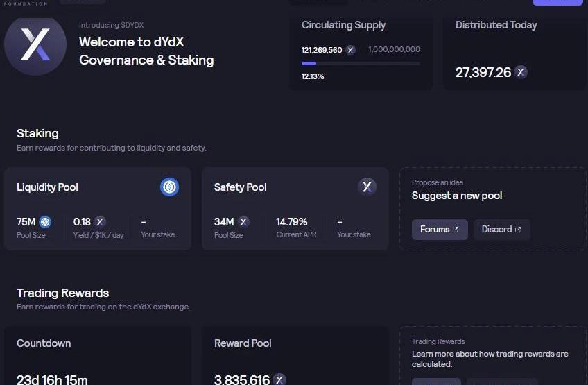Click the purple button at top right
Image resolution: width=588 pixels, height=385 pixels.
point(557,2)
